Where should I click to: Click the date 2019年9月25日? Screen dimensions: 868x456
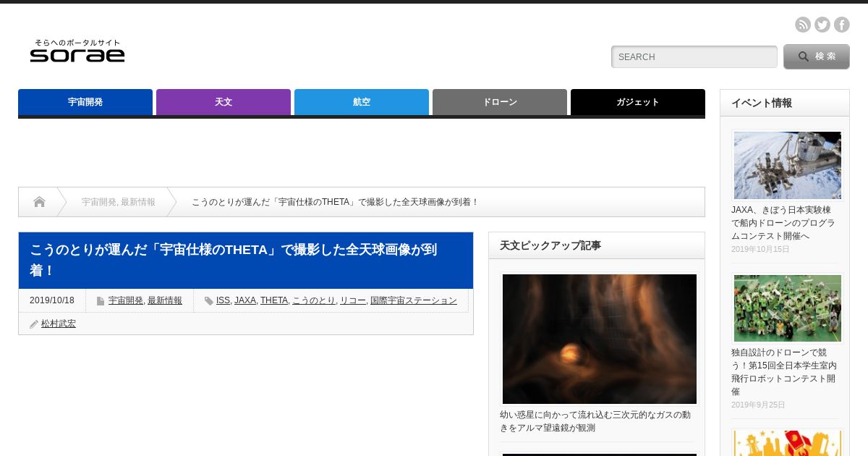tap(758, 405)
